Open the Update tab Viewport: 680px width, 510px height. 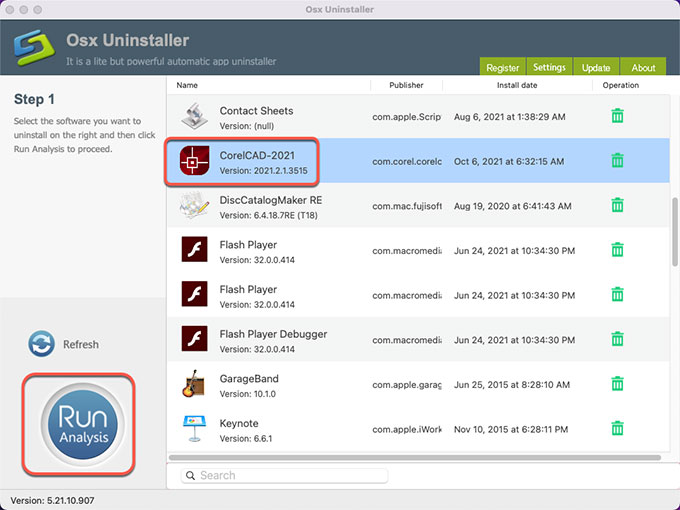point(596,67)
